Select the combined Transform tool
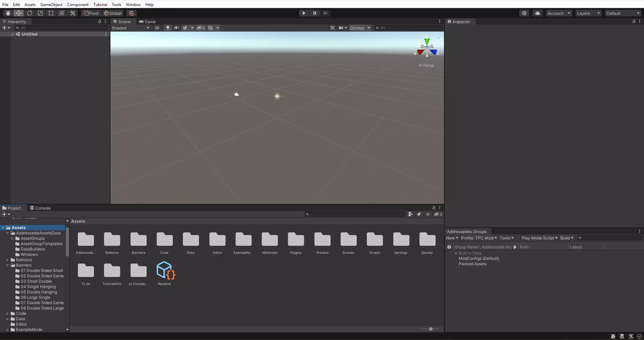Screen dimensions: 644x340 [62, 13]
